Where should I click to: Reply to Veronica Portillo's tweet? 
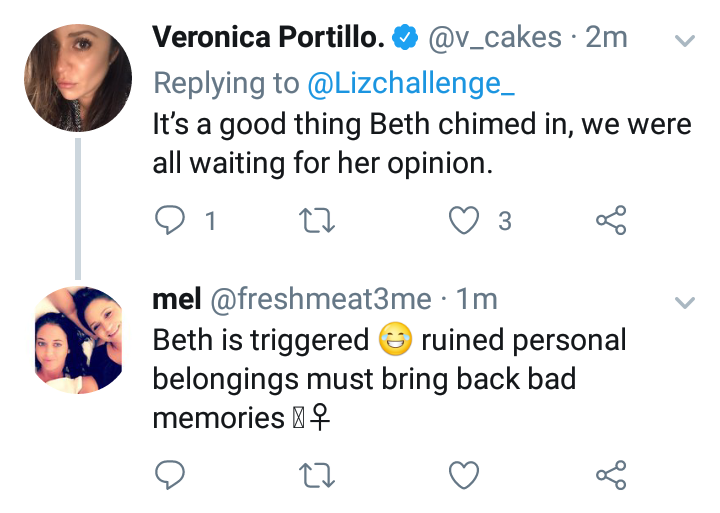[170, 220]
